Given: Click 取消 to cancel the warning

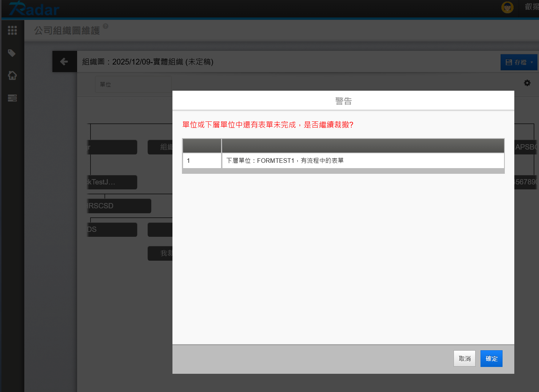Looking at the screenshot, I should pyautogui.click(x=464, y=359).
